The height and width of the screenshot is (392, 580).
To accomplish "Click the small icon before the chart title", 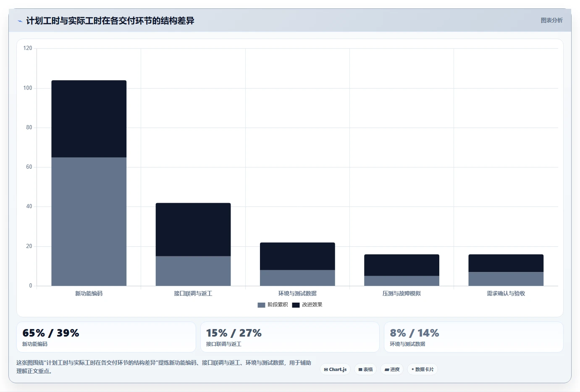I will coord(20,21).
